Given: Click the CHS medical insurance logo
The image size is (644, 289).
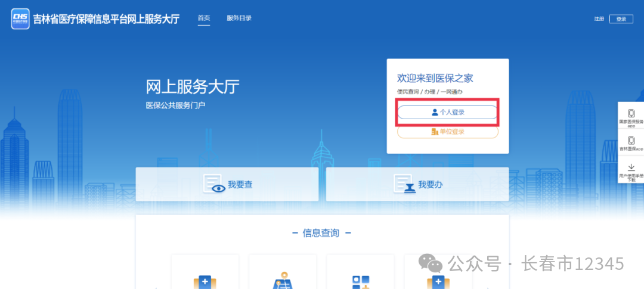Looking at the screenshot, I should [x=20, y=18].
